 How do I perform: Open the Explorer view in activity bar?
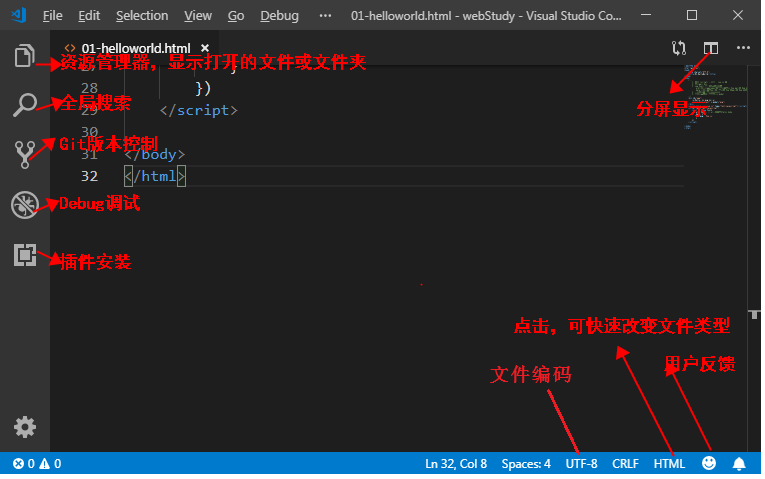click(24, 56)
